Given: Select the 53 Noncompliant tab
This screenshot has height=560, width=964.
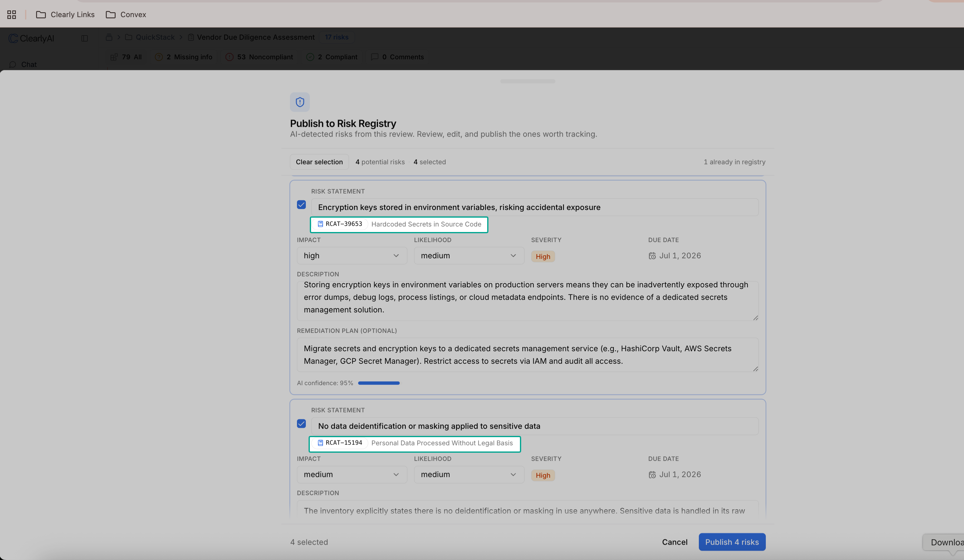Looking at the screenshot, I should point(259,57).
